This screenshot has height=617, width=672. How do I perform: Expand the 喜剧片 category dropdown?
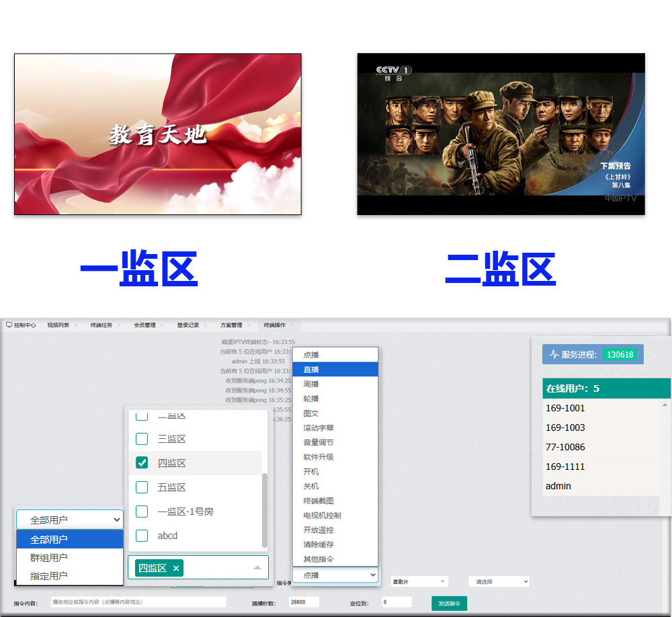click(x=419, y=581)
